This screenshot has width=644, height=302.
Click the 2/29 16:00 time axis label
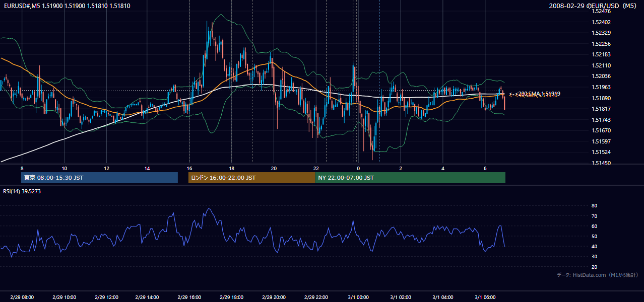pyautogui.click(x=189, y=297)
